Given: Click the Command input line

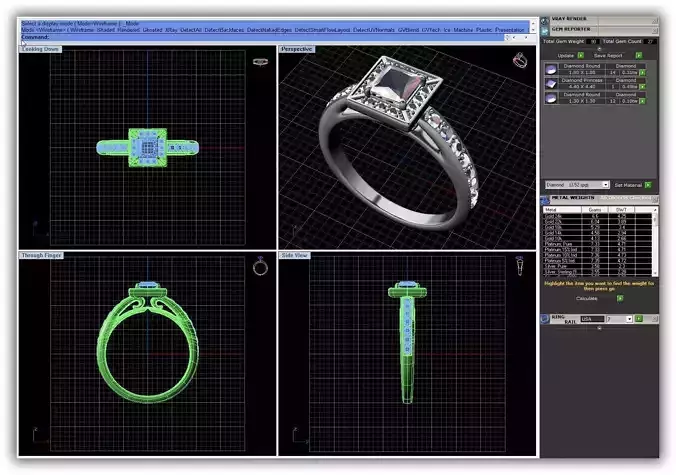Looking at the screenshot, I should click(x=263, y=38).
